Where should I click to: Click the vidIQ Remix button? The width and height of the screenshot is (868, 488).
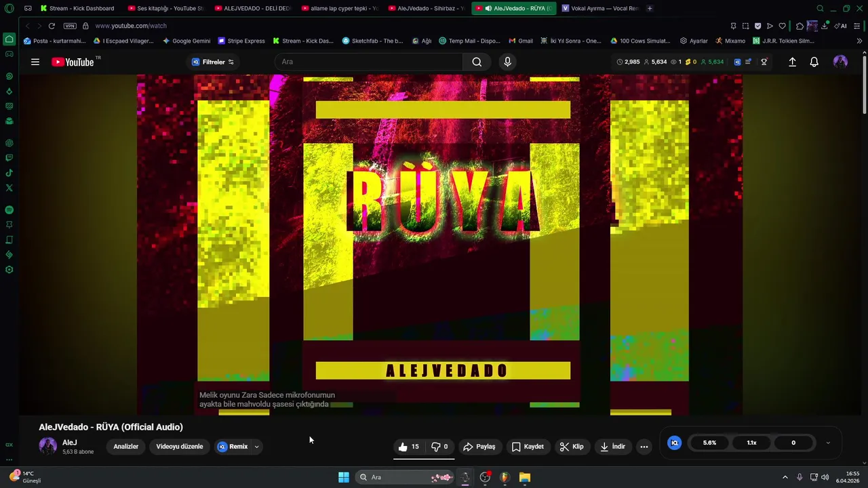pos(233,447)
